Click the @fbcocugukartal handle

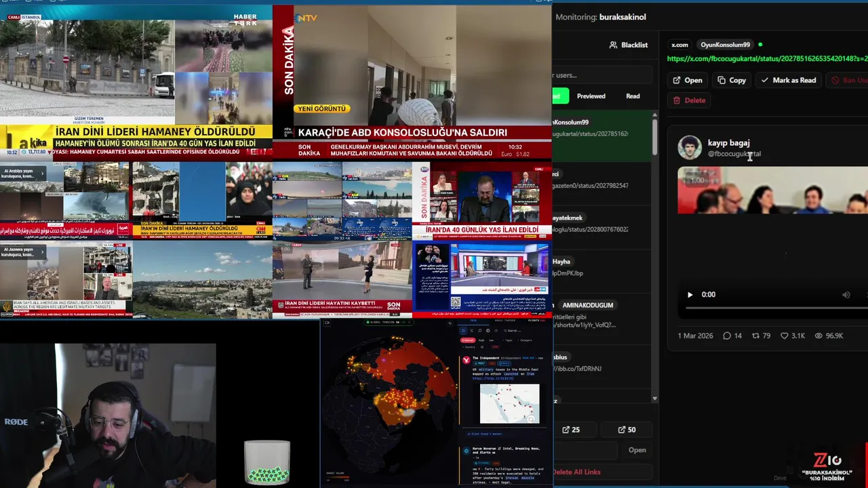(x=734, y=154)
